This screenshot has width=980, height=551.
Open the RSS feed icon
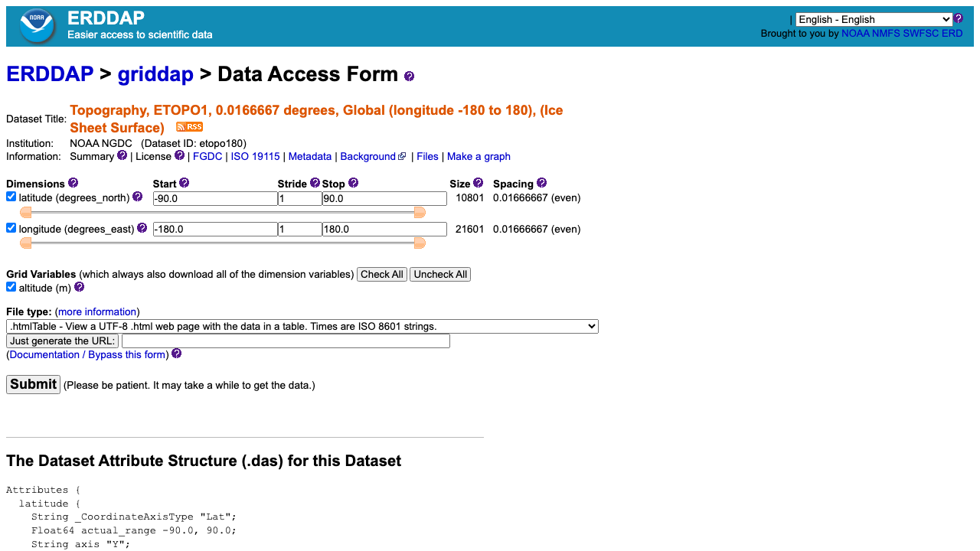(189, 127)
